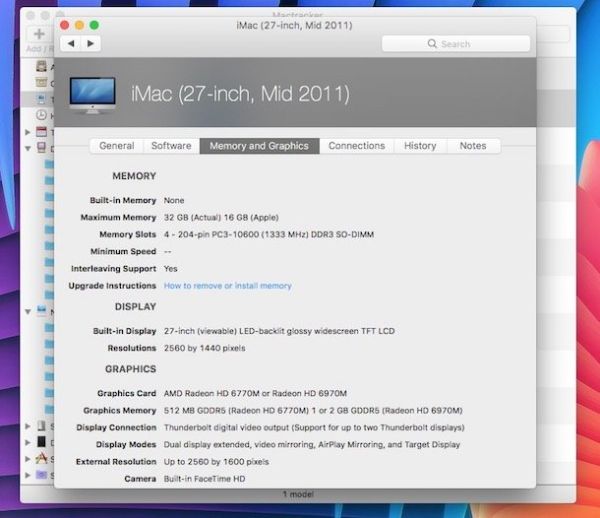Click the Memory and Graphics tab
The height and width of the screenshot is (518, 600).
coord(259,146)
